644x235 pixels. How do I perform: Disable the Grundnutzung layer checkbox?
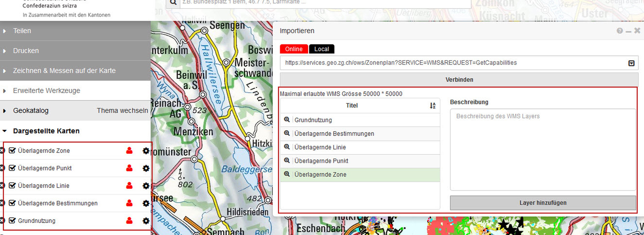12,221
